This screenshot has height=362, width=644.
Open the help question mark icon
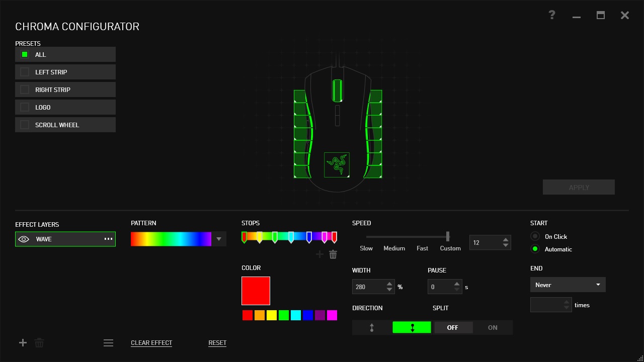point(552,15)
